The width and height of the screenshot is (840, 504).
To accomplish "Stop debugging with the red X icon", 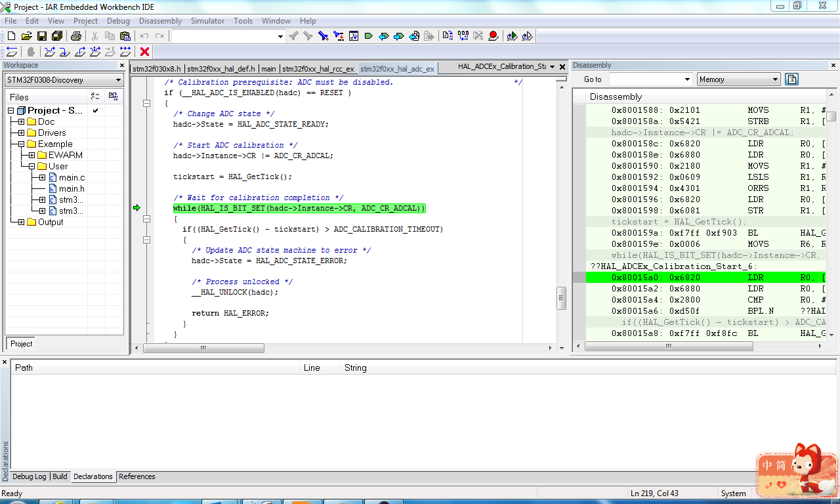I will pyautogui.click(x=145, y=52).
